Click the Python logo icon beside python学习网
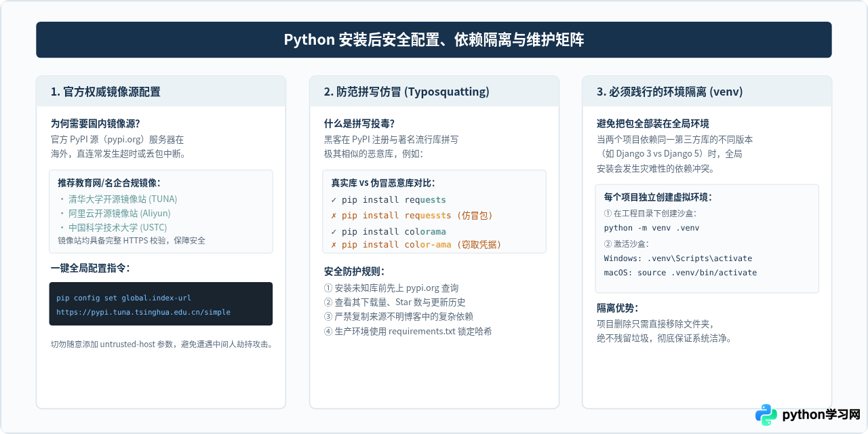This screenshot has width=868, height=434. coord(766,414)
